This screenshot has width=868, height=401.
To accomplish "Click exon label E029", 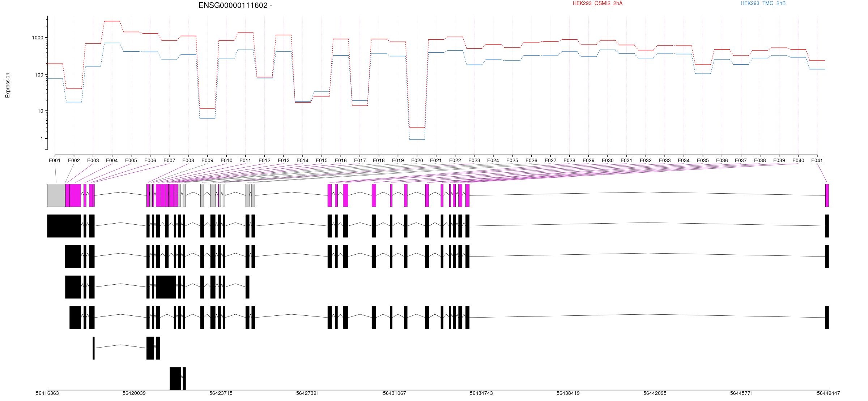I will [588, 160].
